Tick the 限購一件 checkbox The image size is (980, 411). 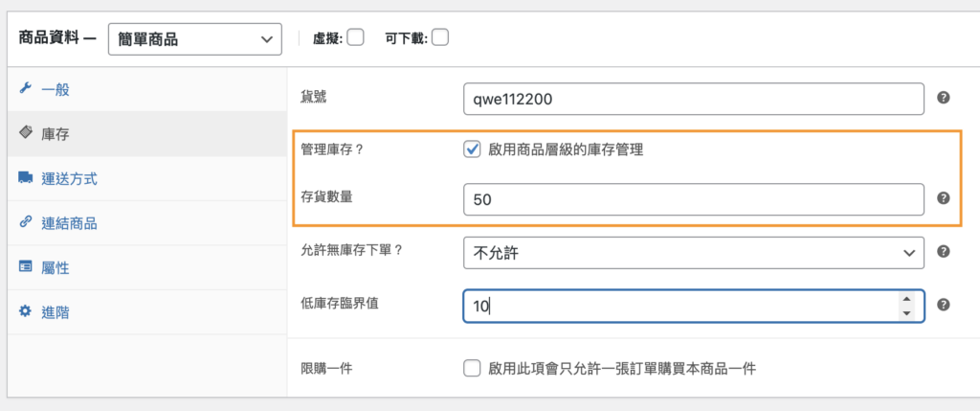tap(472, 368)
